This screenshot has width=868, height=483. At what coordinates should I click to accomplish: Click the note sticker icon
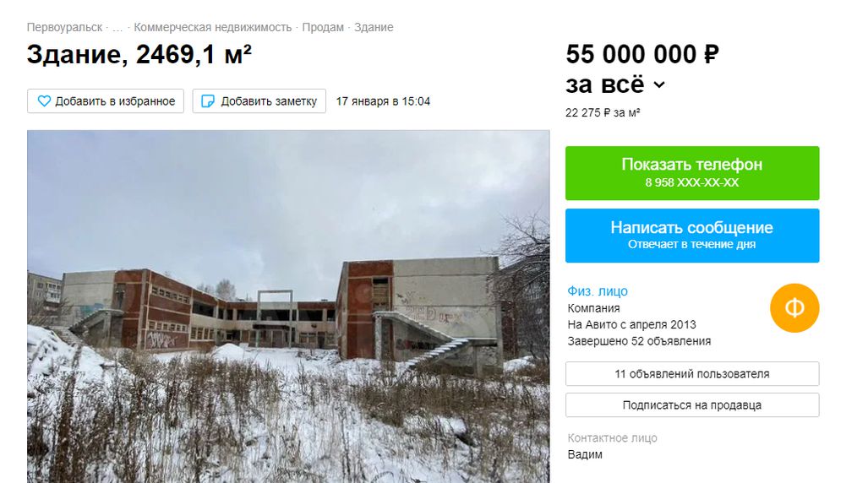(x=208, y=101)
